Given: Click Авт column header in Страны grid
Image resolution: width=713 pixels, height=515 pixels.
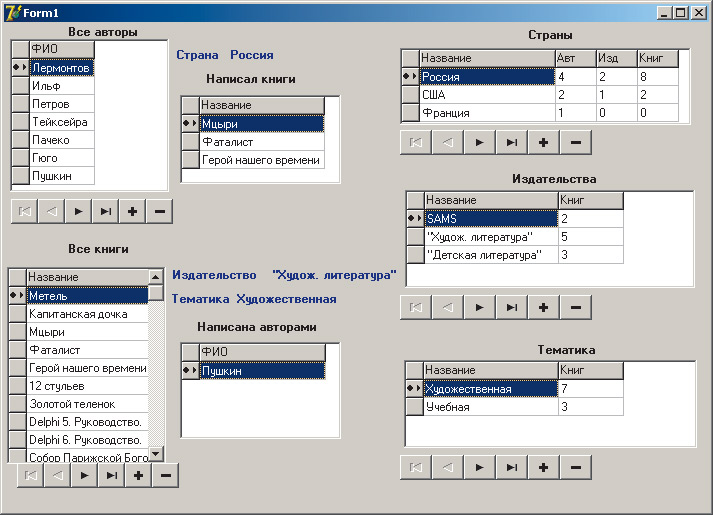Looking at the screenshot, I should pos(575,58).
